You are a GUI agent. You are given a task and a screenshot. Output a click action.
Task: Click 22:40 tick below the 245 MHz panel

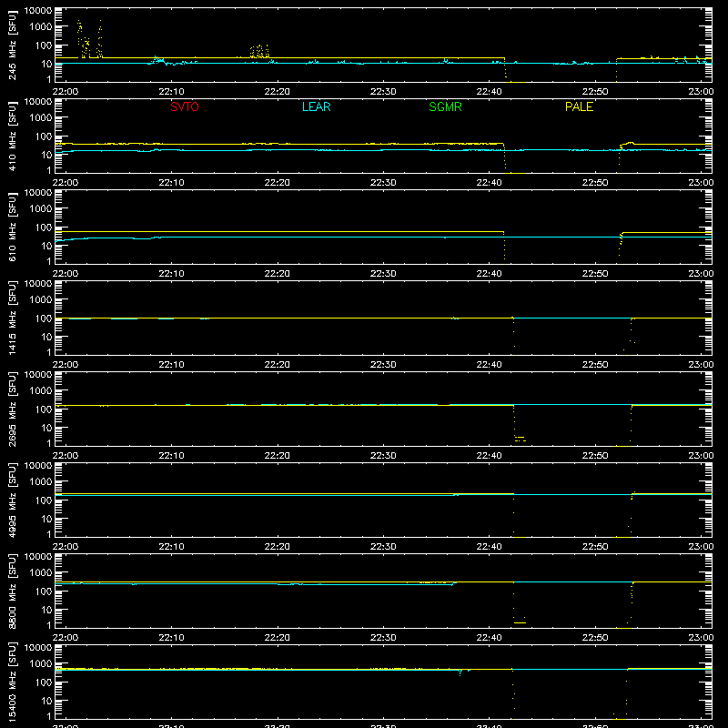pos(489,92)
